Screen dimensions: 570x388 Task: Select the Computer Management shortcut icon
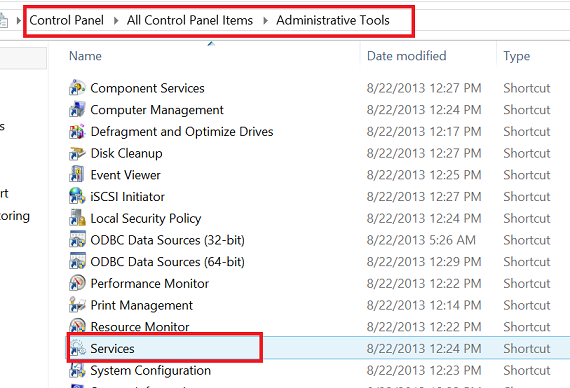coord(77,109)
